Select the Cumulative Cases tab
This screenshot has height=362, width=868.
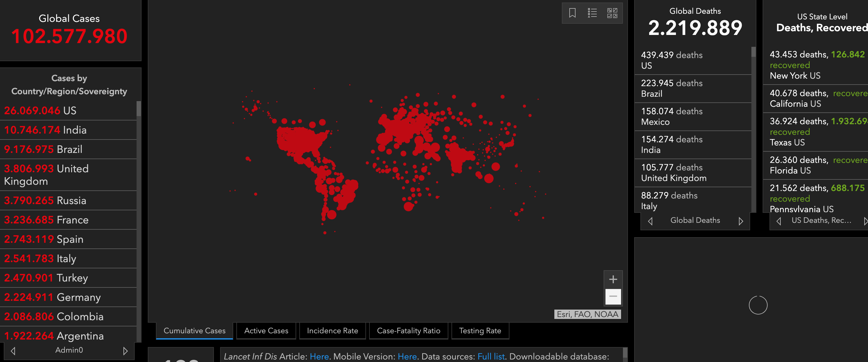(195, 330)
